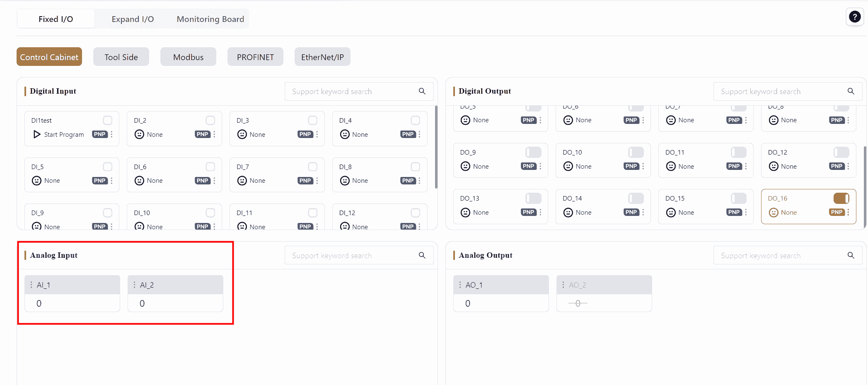Open the three-dot options for AI_1
Screen dimensions: 868x385
click(x=31, y=285)
